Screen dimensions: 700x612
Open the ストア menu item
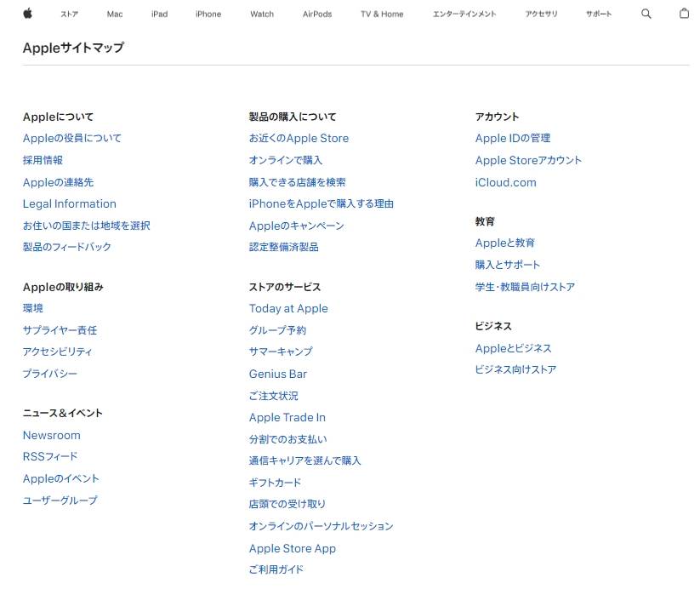69,14
